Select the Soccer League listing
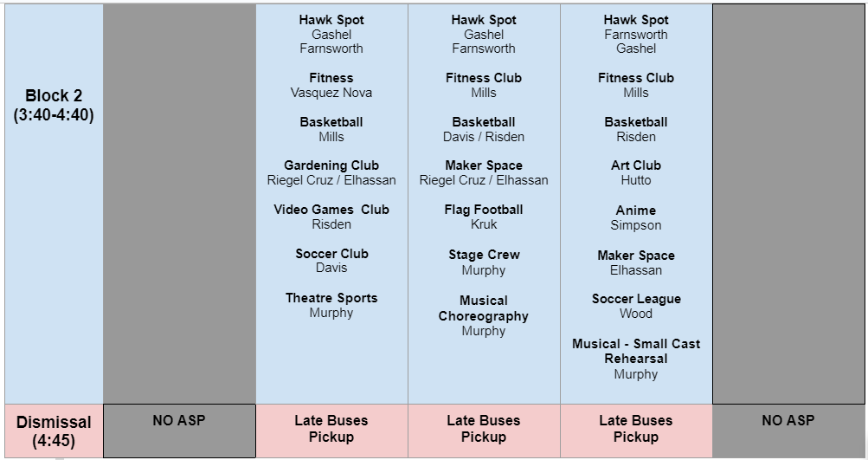This screenshot has height=460, width=868. tap(636, 299)
